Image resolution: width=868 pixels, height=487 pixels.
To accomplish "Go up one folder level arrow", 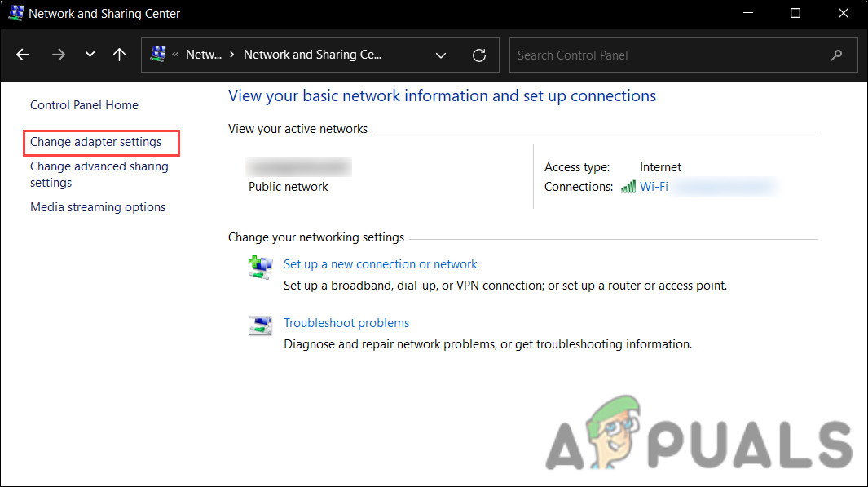I will [x=120, y=55].
